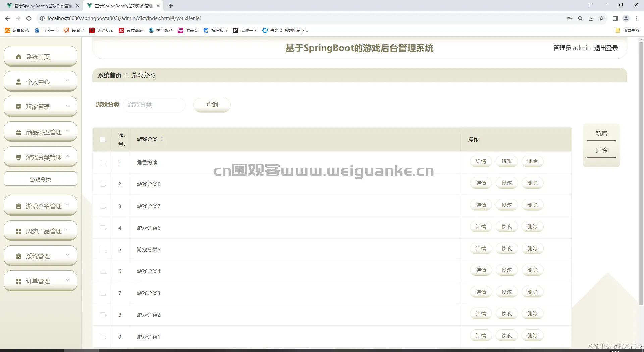Go forward in browser history

tap(18, 18)
